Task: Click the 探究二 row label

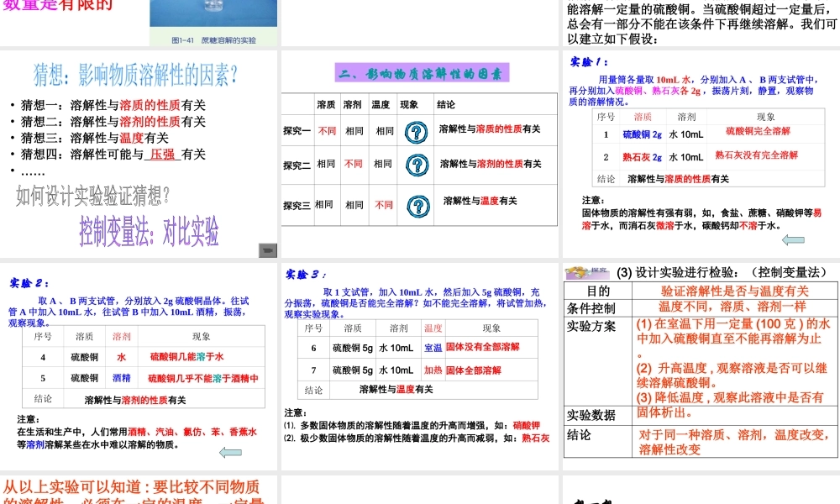Action: tap(297, 165)
